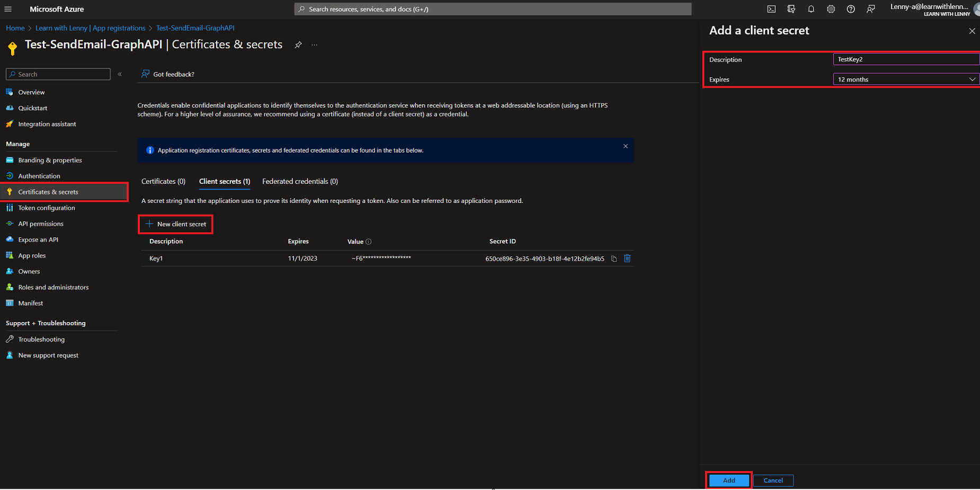
Task: Click the Description field containing TestKey2
Action: pos(906,59)
